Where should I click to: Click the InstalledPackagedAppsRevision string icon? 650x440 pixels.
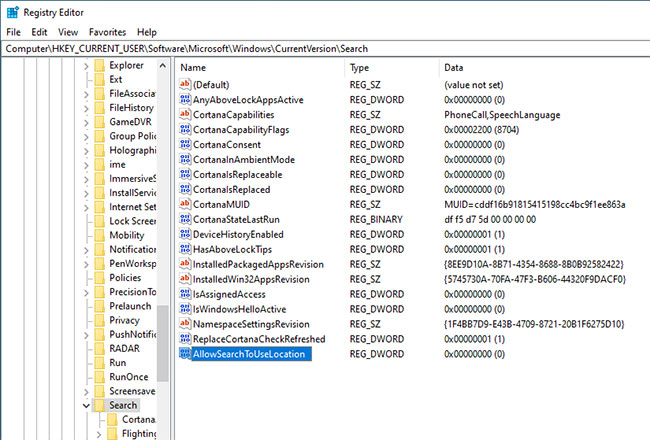pos(185,263)
